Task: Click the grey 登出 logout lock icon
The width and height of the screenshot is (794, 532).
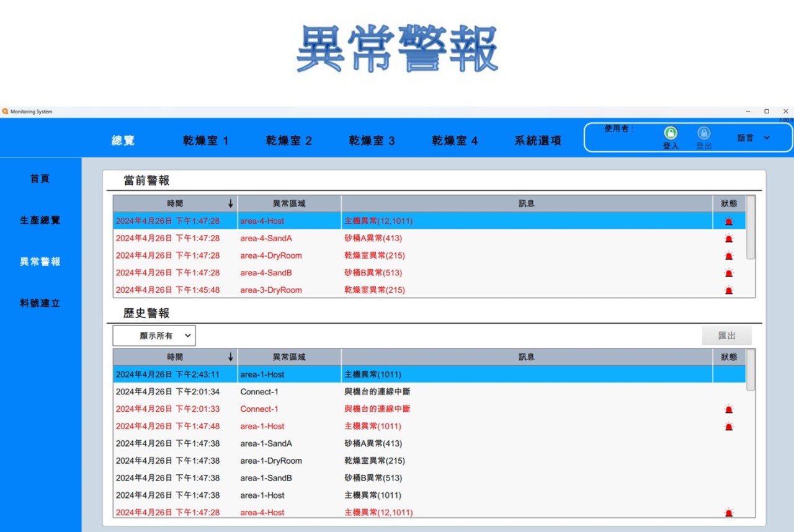Action: click(x=703, y=133)
